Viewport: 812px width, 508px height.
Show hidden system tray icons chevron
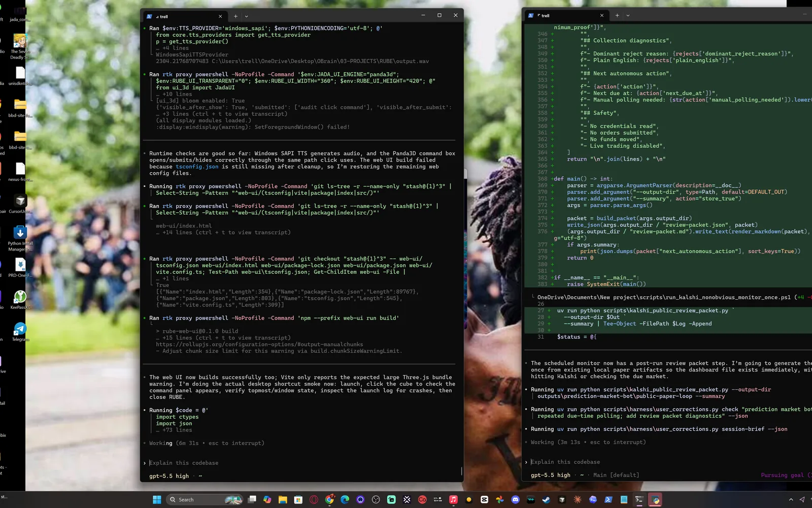pos(791,499)
